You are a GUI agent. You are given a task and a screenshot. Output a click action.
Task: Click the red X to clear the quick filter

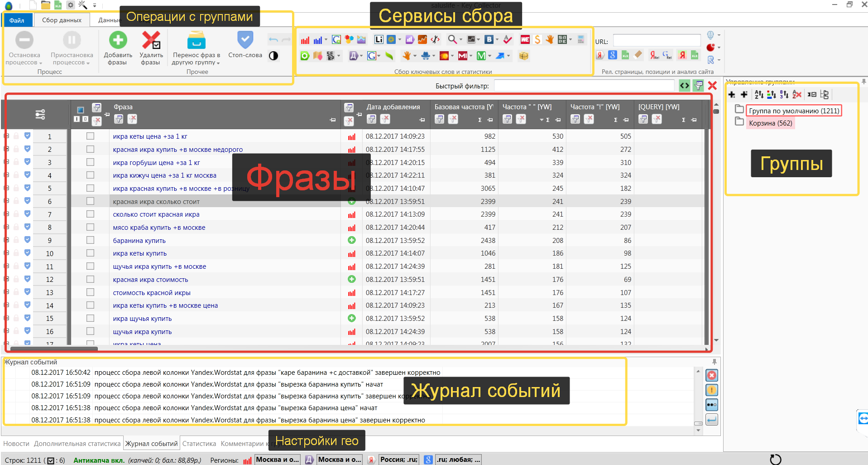coord(712,86)
